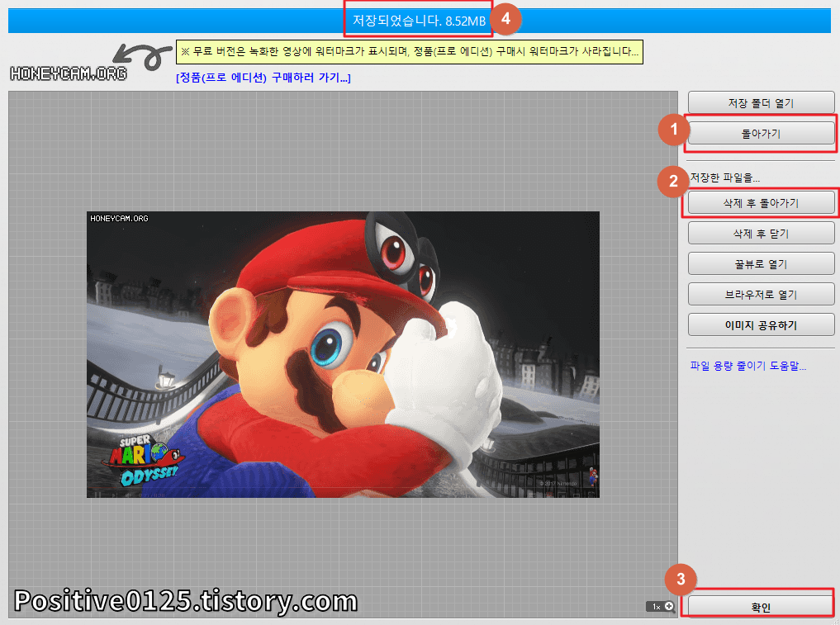Click 삭제 후 돌아가기 button
The width and height of the screenshot is (840, 625).
point(761,202)
